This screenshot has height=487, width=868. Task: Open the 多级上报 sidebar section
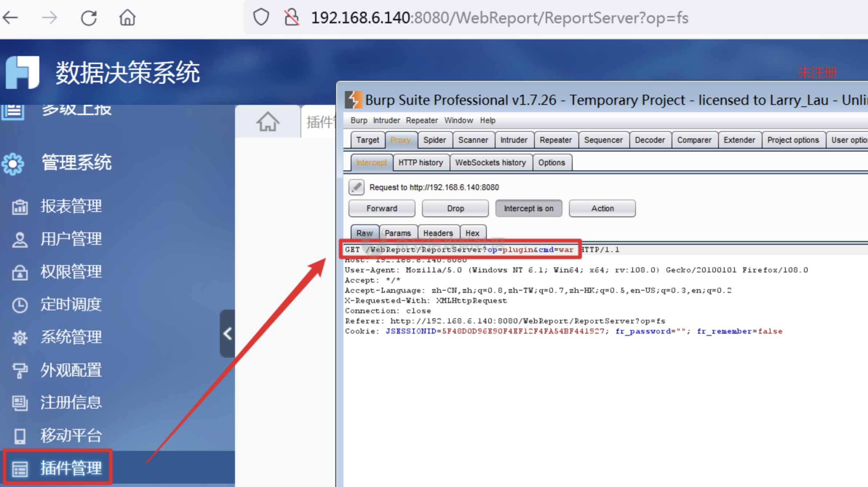[76, 110]
